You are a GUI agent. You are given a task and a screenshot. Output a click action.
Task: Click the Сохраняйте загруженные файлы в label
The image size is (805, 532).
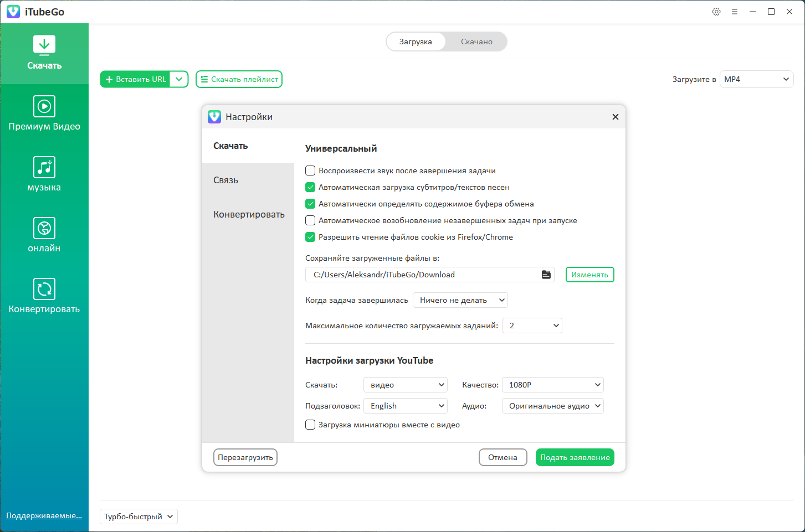[372, 258]
